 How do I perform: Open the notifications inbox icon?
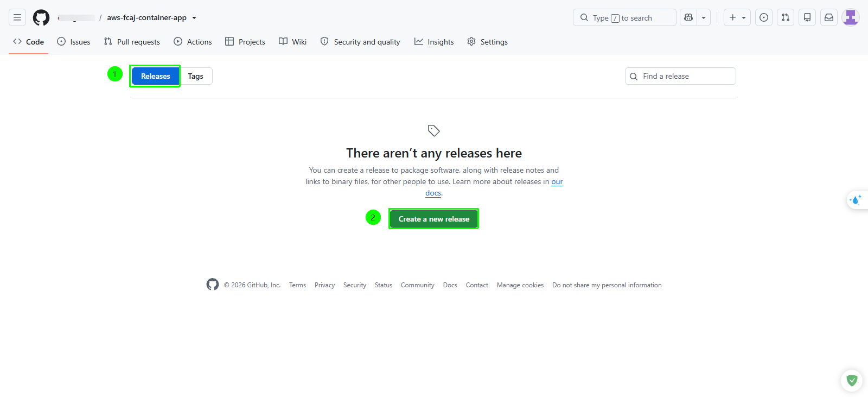coord(829,17)
